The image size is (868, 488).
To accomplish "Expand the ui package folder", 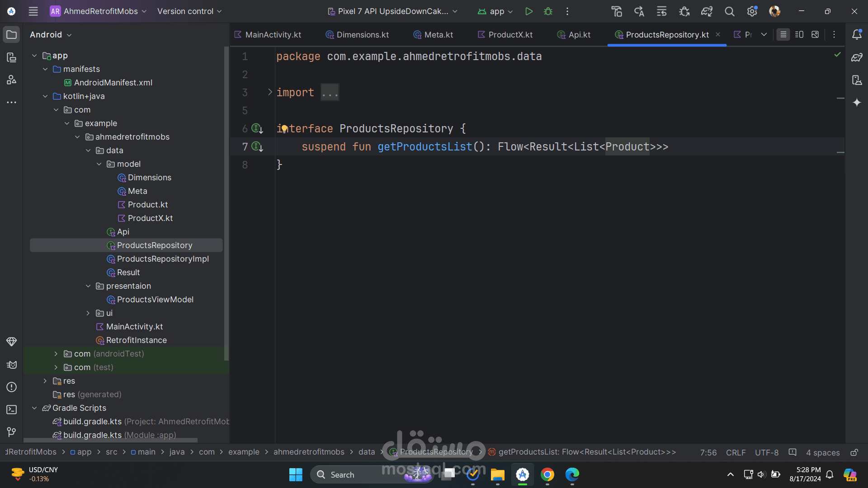I will pyautogui.click(x=88, y=313).
